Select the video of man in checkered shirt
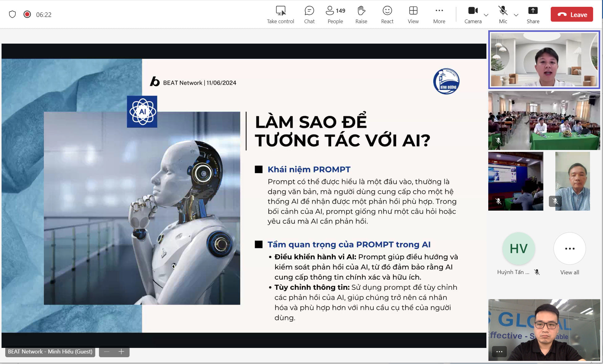 pos(572,181)
